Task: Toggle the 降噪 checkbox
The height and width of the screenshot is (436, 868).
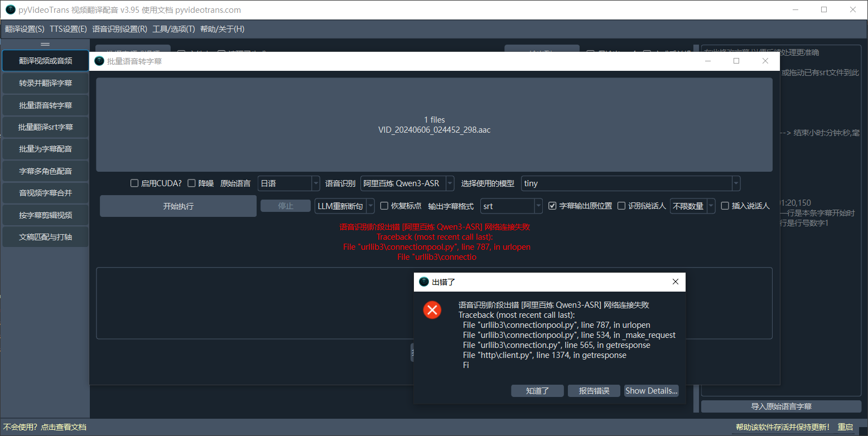Action: coord(192,183)
